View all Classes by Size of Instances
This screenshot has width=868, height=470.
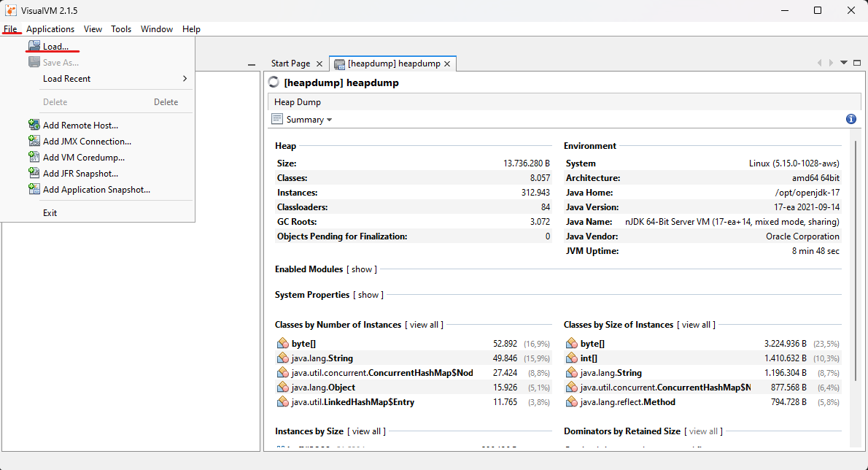(x=696, y=325)
